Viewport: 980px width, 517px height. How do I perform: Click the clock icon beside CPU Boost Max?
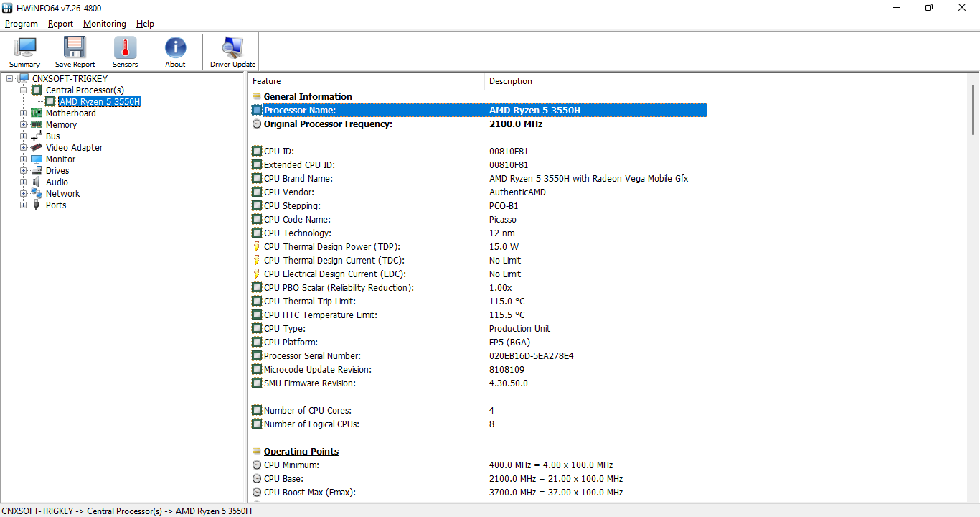(257, 492)
